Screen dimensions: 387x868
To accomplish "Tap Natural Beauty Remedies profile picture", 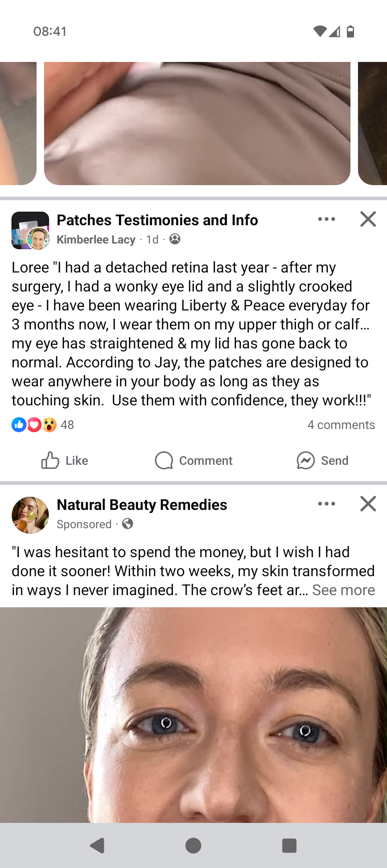I will tap(30, 515).
